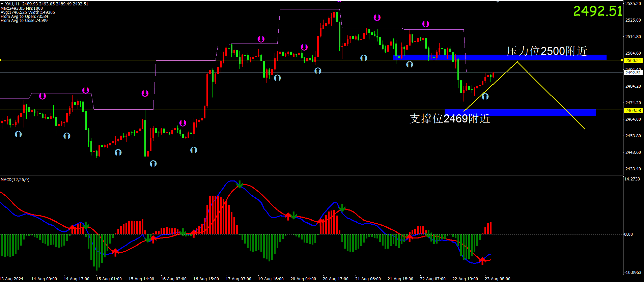Screen dimensions: 644x282
Task: Open the triangle menu beside XAU,H1
Action: (x=2, y=4)
